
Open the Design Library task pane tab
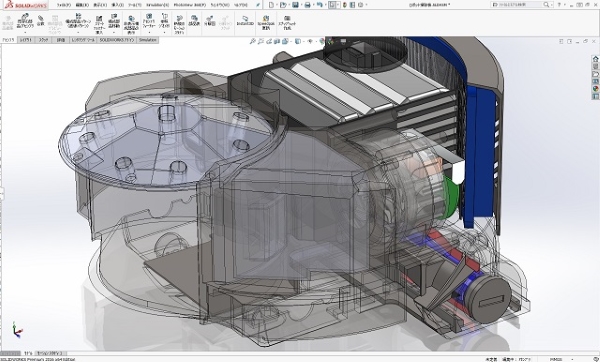[x=595, y=66]
